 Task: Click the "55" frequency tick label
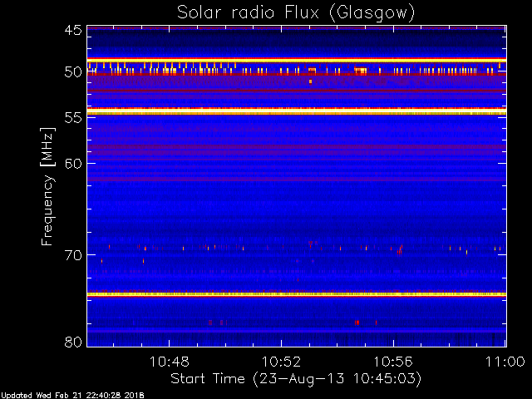click(73, 118)
